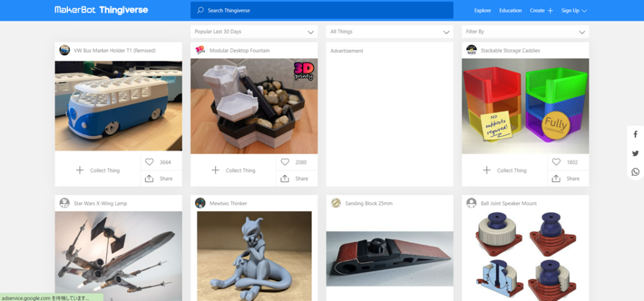The width and height of the screenshot is (644, 301).
Task: Open VW Bus Marker Holder T1 (Remixed) title
Action: [114, 50]
